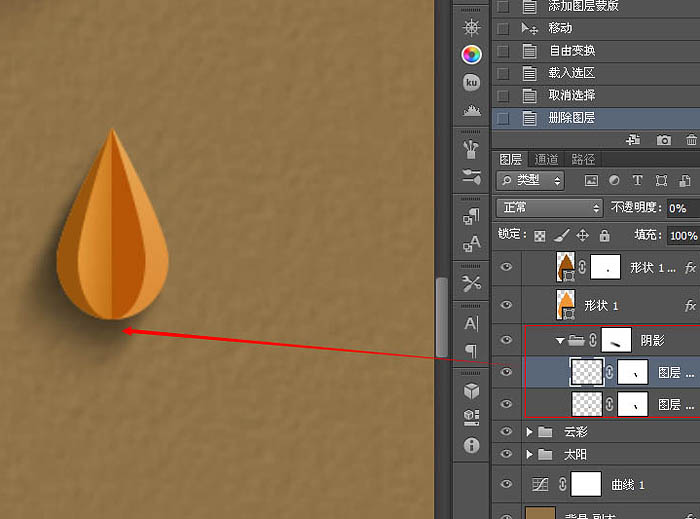The height and width of the screenshot is (519, 700).
Task: Toggle history source box for 载入选区
Action: click(x=503, y=74)
